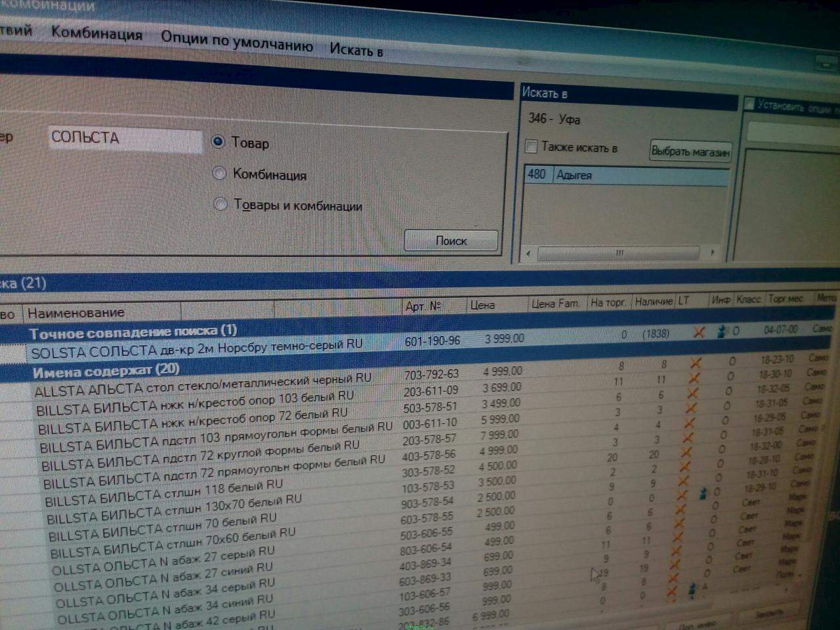Sort by the Цена column header
840x630 pixels.
click(482, 305)
